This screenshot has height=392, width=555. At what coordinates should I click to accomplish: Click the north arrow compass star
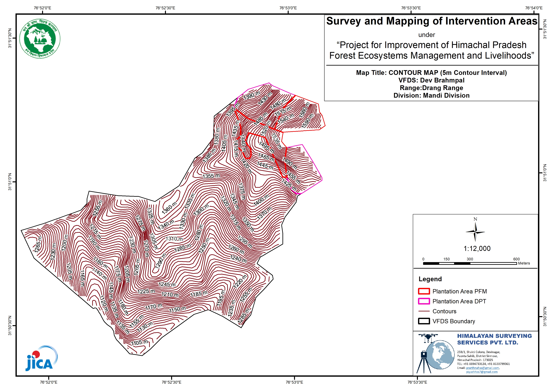(475, 232)
